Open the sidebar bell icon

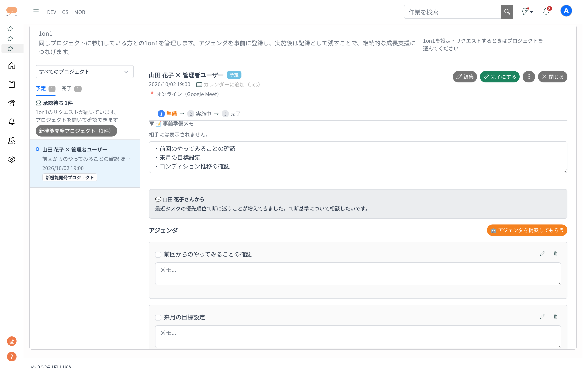pos(12,122)
